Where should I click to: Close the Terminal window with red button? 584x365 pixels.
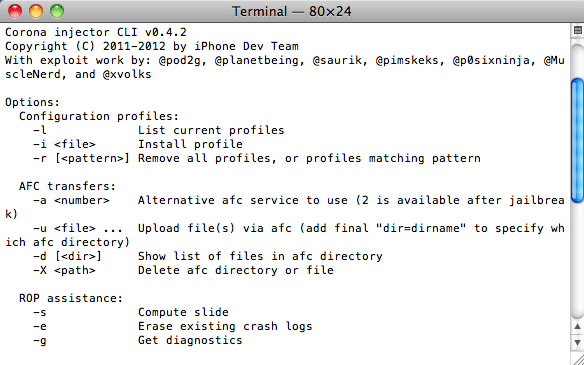pos(15,11)
